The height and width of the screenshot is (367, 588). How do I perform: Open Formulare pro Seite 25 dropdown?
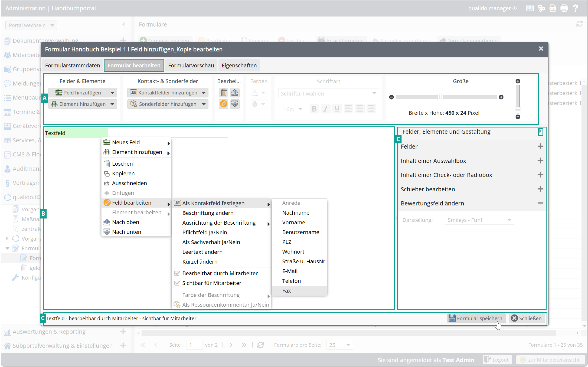(x=339, y=345)
